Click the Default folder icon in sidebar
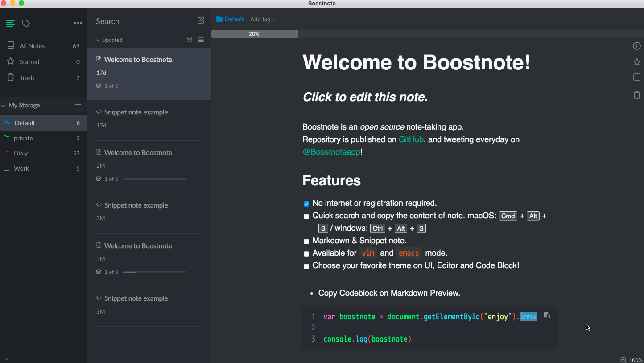Screen dimensions: 644x363 click(7, 123)
